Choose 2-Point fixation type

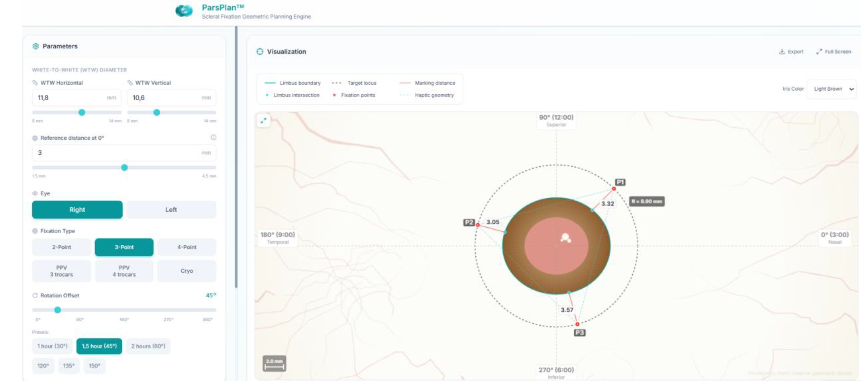pos(61,247)
